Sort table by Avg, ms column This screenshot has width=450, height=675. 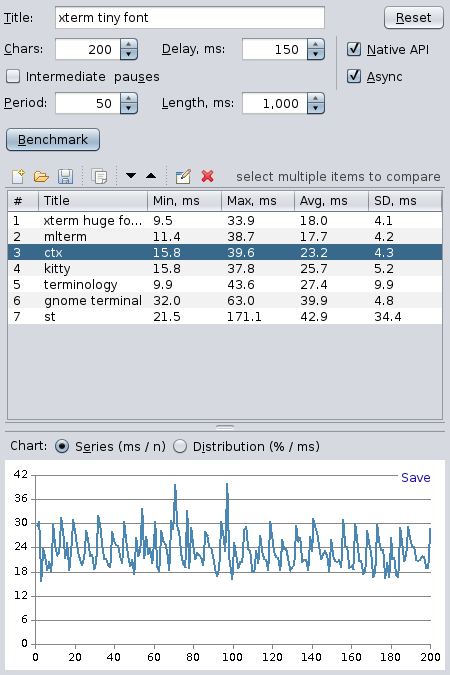tap(331, 201)
